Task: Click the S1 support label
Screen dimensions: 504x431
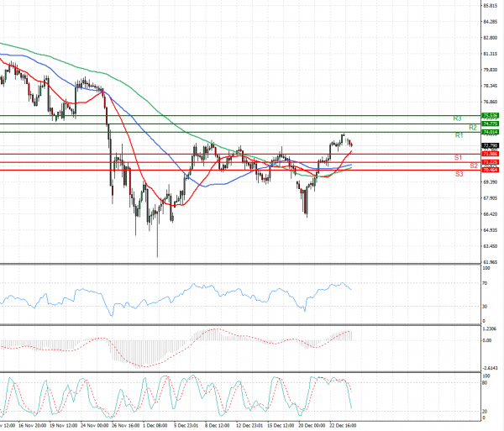Action: tap(458, 157)
